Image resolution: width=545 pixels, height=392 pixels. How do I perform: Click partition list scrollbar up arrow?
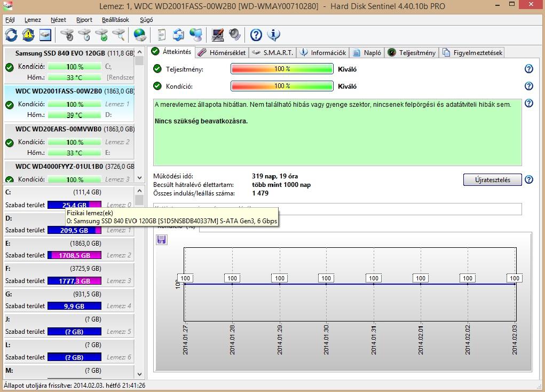[139, 191]
